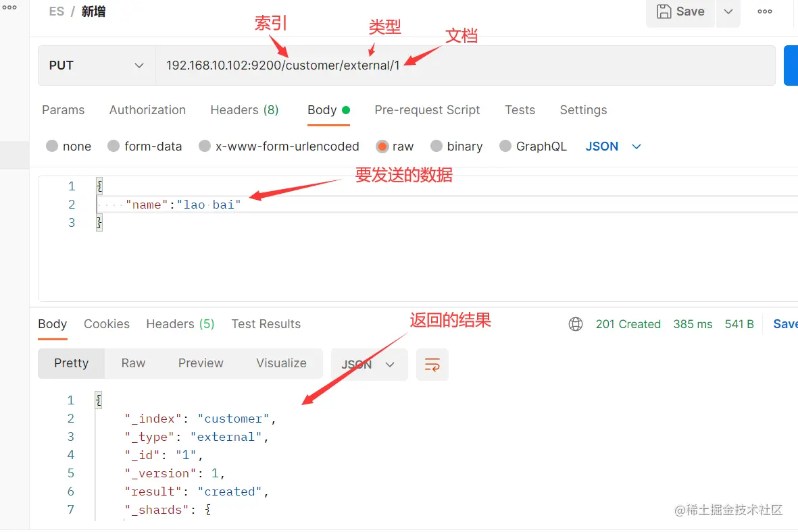Screen dimensions: 798x532
Task: Switch to the Raw response view
Action: [x=133, y=363]
